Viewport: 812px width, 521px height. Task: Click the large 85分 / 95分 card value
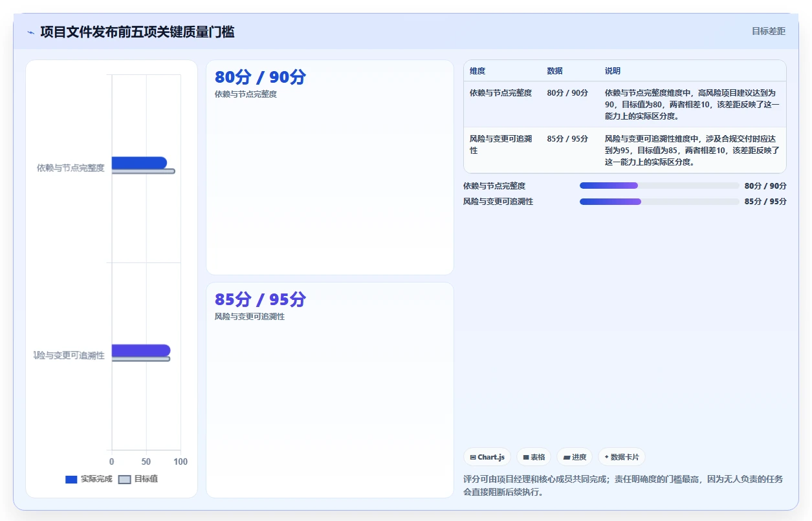260,299
